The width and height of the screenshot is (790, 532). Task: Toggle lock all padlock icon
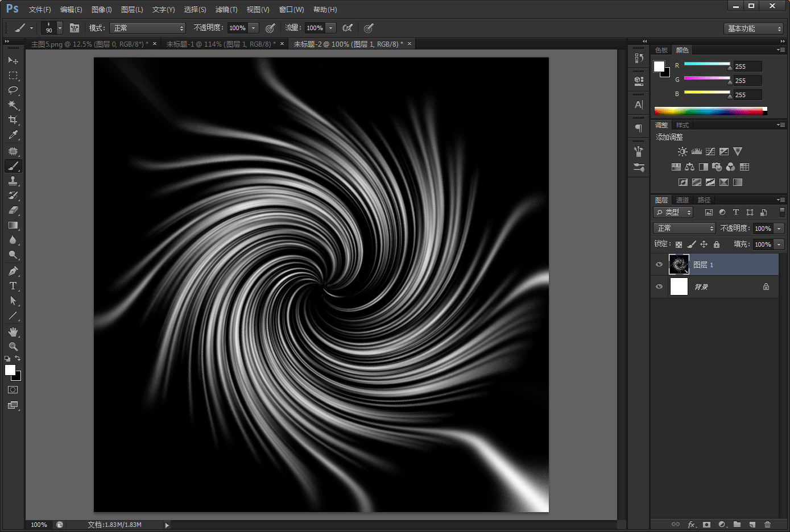click(x=717, y=244)
